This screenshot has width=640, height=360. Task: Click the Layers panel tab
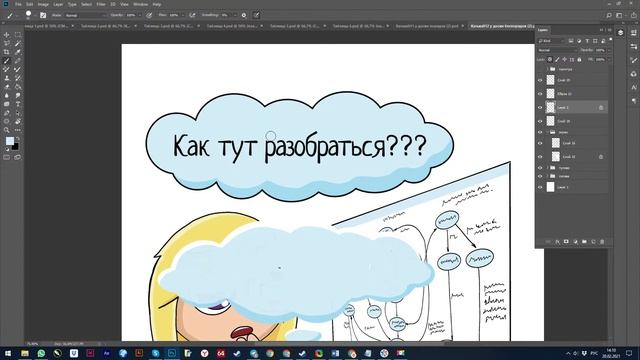coord(543,30)
